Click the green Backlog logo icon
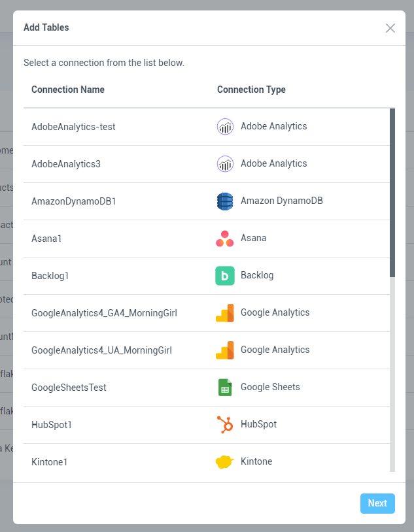The width and height of the screenshot is (414, 532). 225,276
